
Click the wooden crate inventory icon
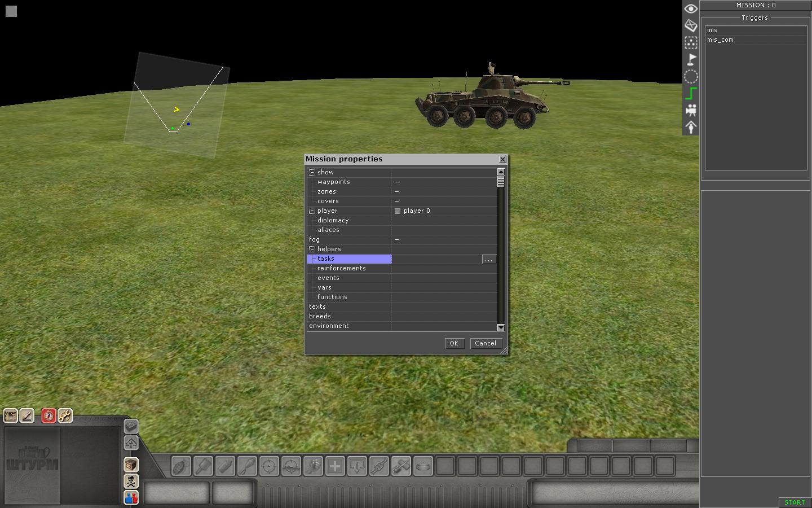pos(131,465)
